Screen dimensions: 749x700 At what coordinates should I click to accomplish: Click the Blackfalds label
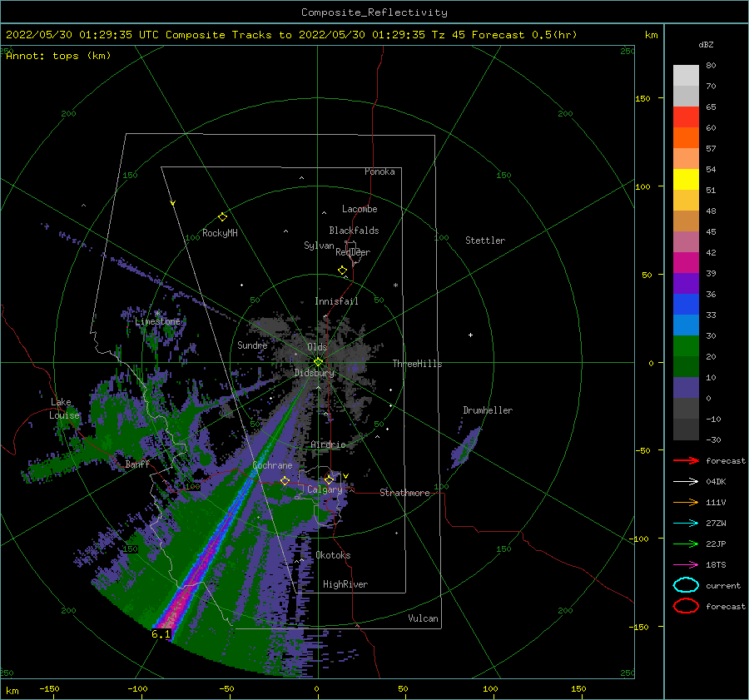354,231
